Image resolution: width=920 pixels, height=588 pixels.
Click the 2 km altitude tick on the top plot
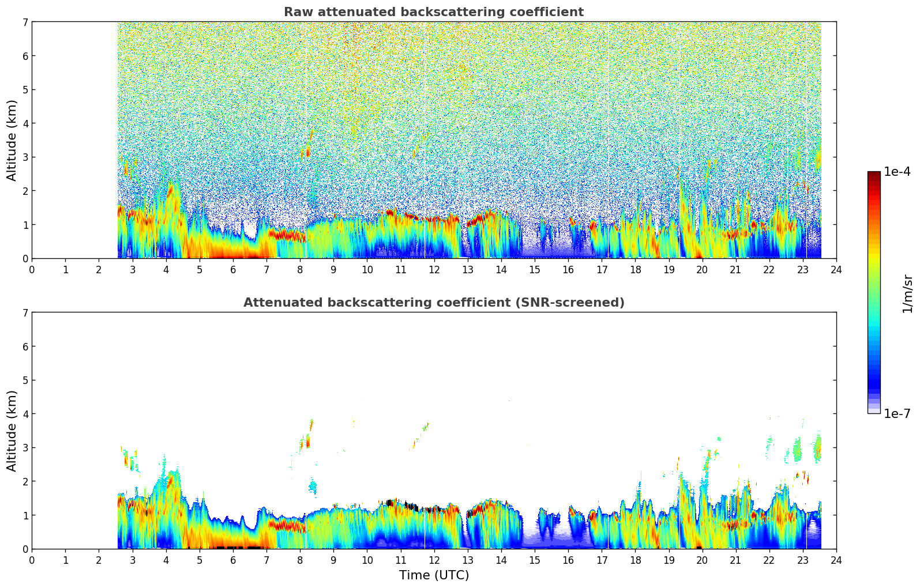pyautogui.click(x=25, y=191)
